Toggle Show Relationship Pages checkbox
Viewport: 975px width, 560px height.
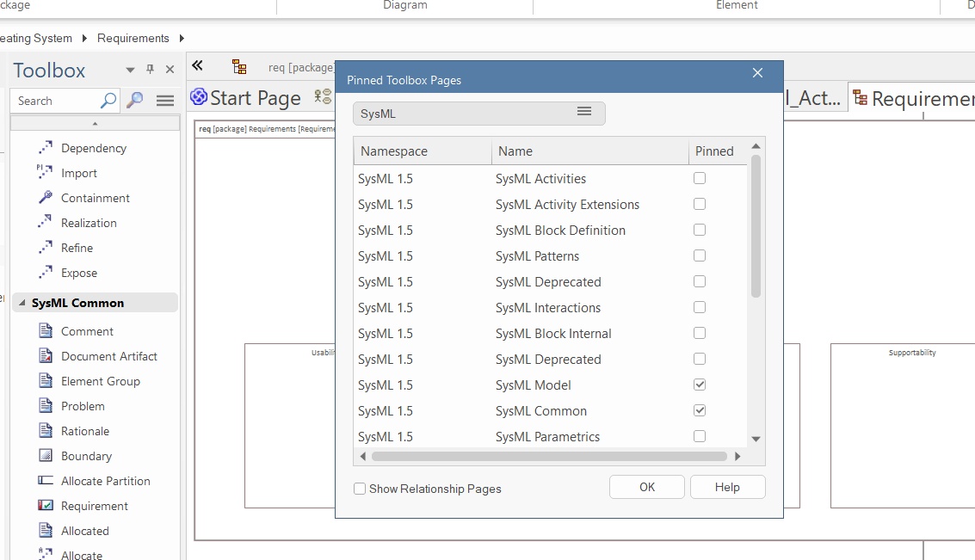coord(360,489)
